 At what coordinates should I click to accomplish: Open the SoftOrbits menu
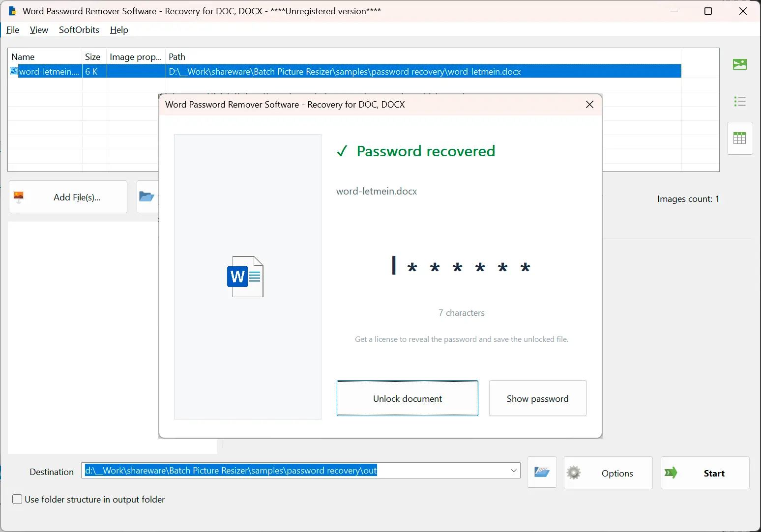click(x=79, y=30)
